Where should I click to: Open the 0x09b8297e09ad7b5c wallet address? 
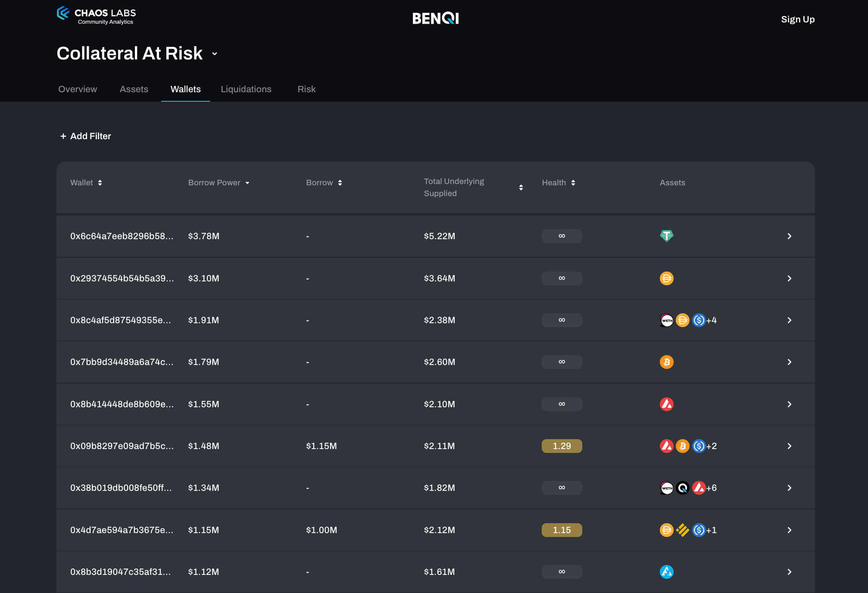122,446
